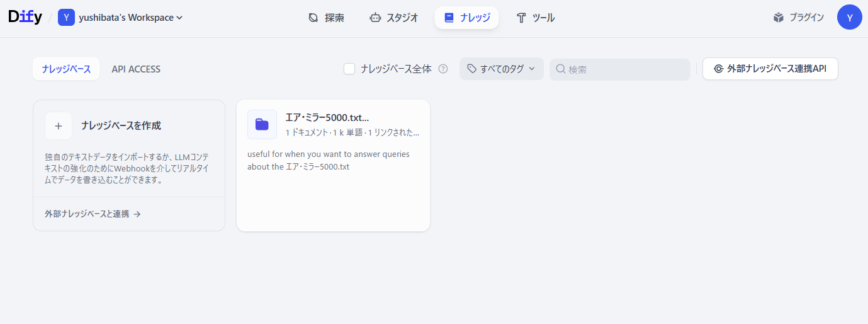Image resolution: width=868 pixels, height=324 pixels.
Task: Click ナレッジベースを作成
Action: tap(121, 125)
